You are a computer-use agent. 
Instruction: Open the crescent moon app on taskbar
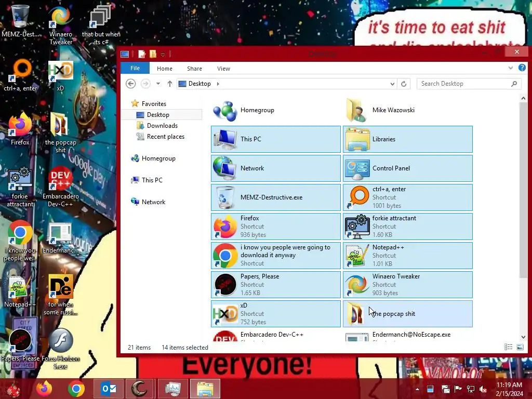140,389
